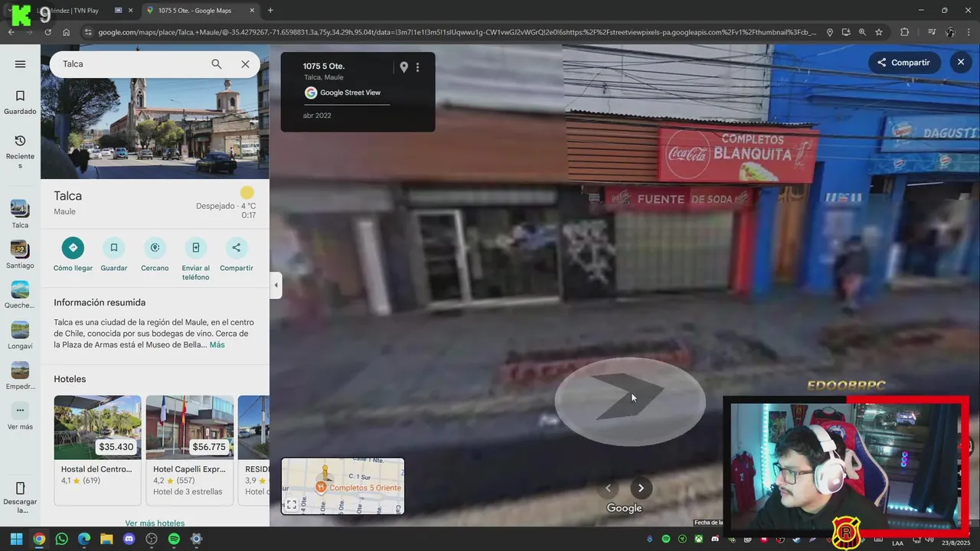Click the Ver más hoteles link
The height and width of the screenshot is (551, 980).
[x=155, y=523]
